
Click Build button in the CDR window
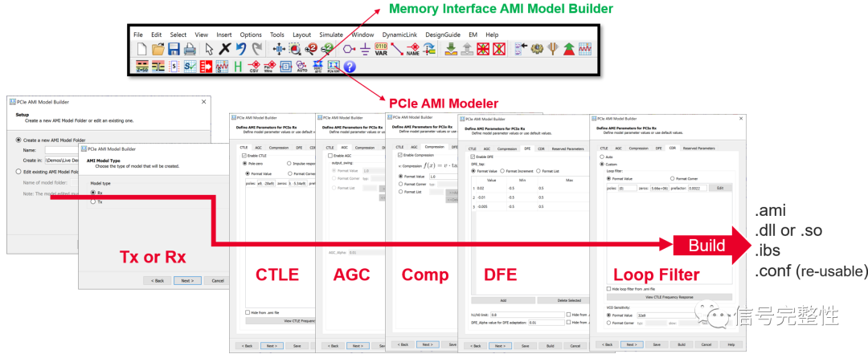682,344
